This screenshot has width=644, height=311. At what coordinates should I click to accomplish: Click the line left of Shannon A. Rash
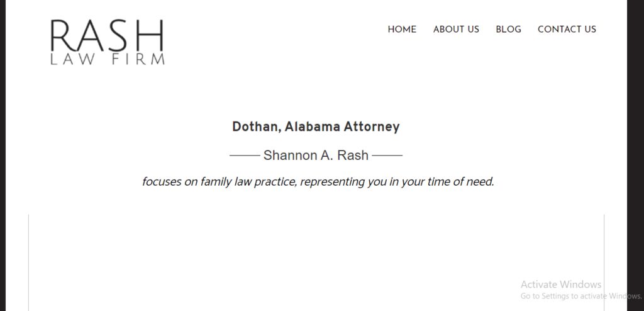pos(245,155)
